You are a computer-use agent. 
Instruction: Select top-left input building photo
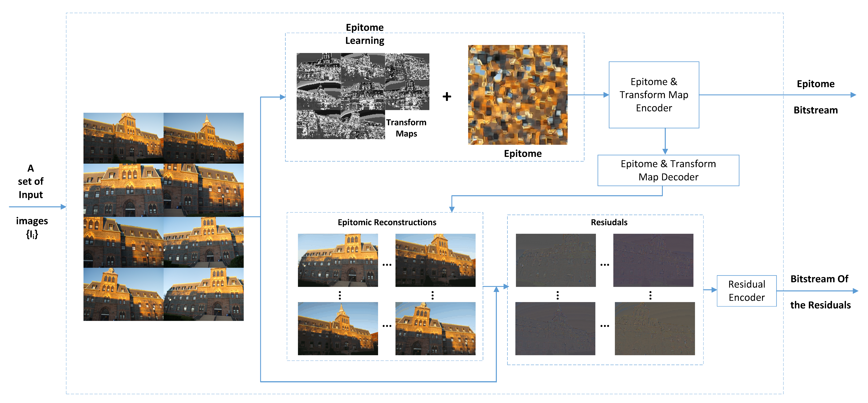123,138
